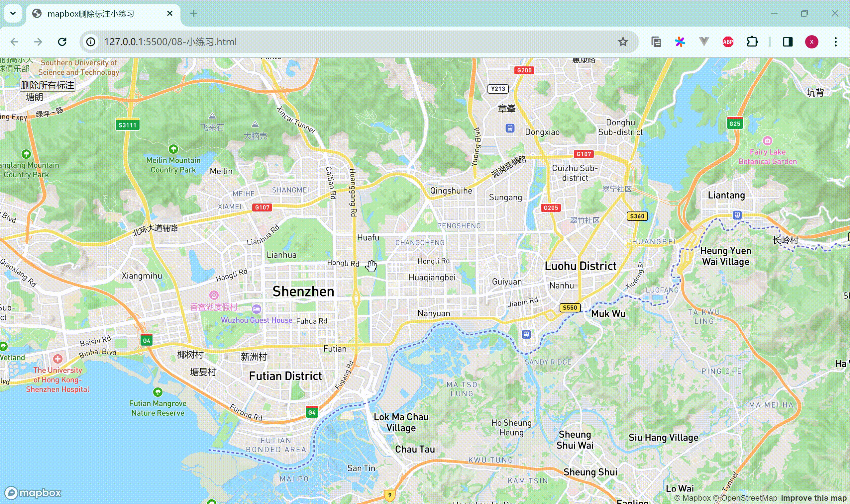Open the Vue DevTools extension icon
The height and width of the screenshot is (504, 850).
point(703,42)
